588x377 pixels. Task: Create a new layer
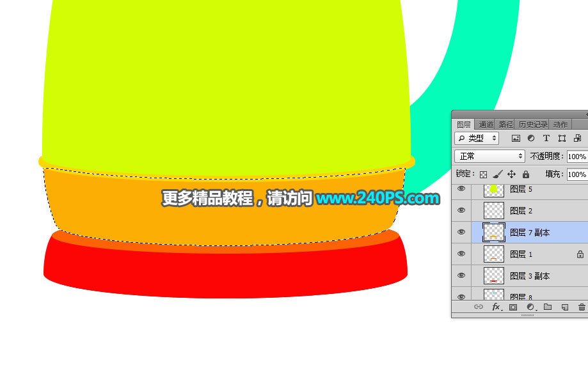pyautogui.click(x=565, y=307)
